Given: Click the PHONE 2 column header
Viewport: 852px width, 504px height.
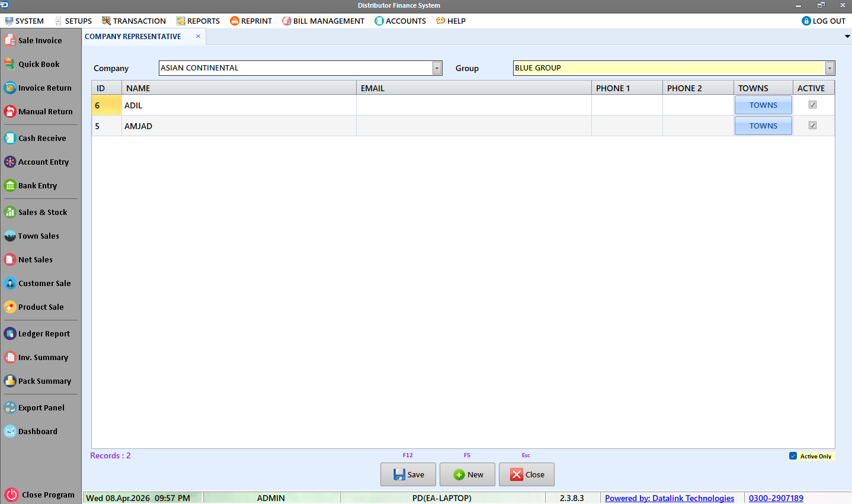Looking at the screenshot, I should tap(698, 88).
